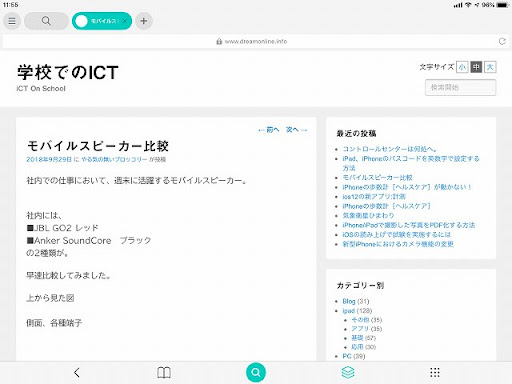
Task: Click the text ■JBL GO2 レッド
Action: click(x=62, y=228)
